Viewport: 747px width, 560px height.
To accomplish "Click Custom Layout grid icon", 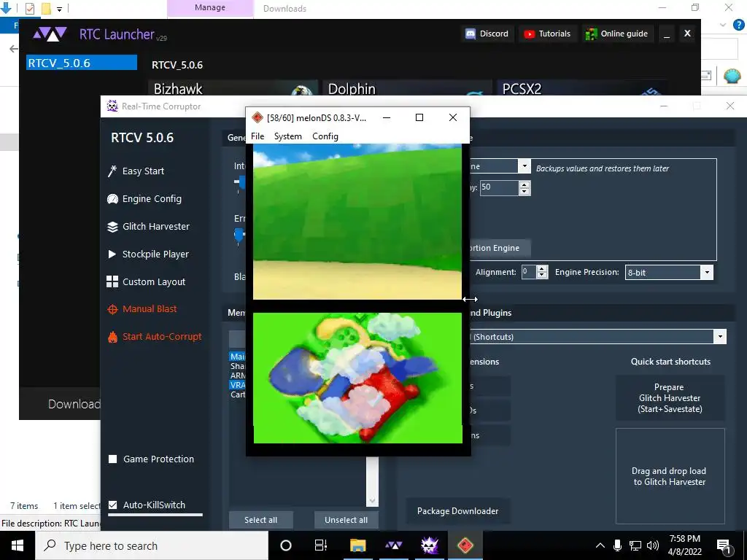I will (112, 281).
